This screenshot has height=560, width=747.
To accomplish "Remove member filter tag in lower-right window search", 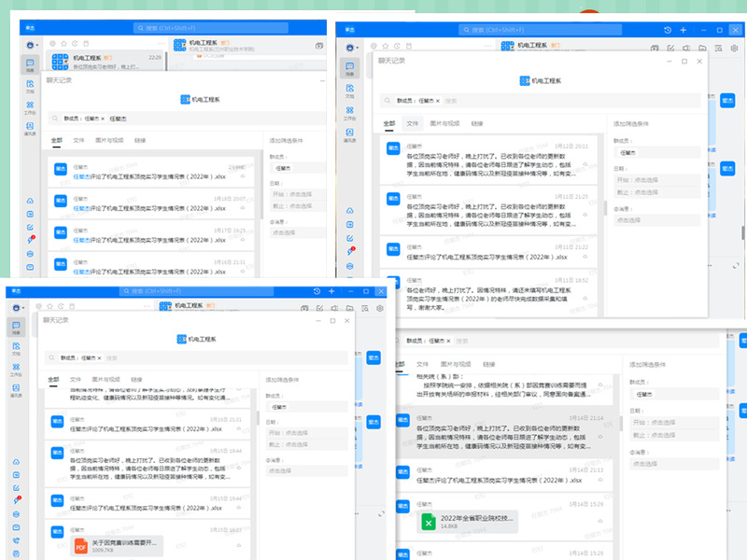I will (448, 341).
